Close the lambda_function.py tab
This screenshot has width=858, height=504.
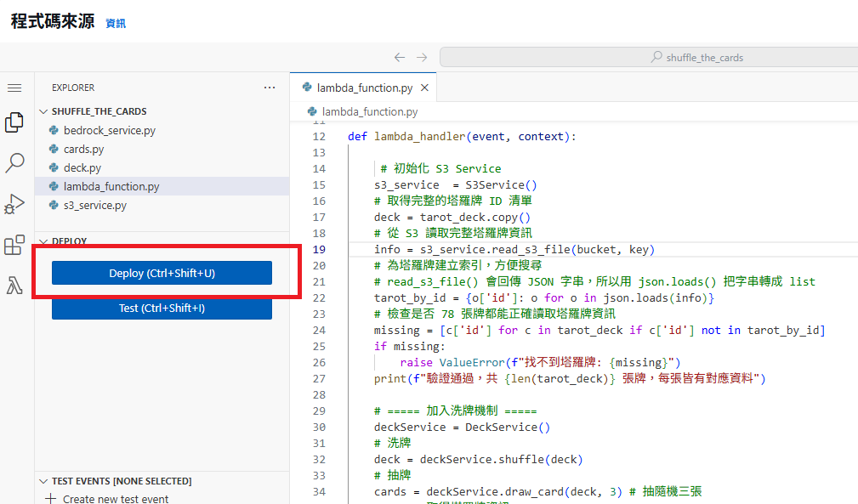pos(424,88)
